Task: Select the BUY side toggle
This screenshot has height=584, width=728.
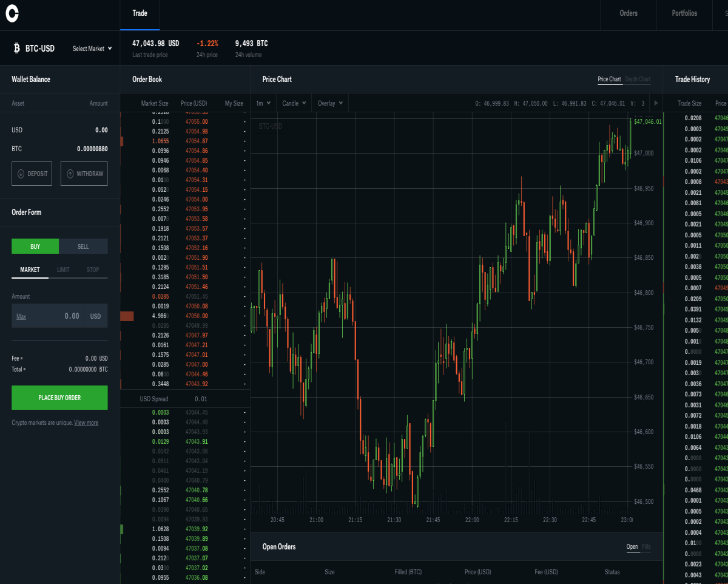Action: tap(35, 246)
